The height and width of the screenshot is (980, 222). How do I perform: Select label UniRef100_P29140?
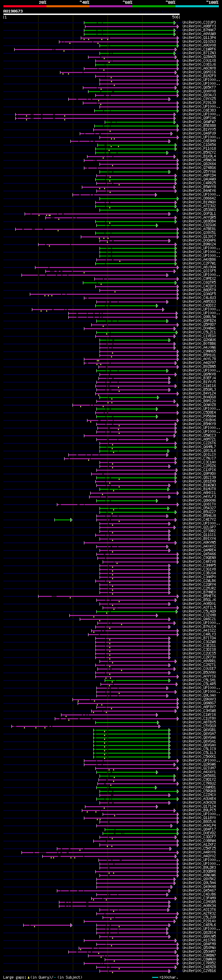199,921
